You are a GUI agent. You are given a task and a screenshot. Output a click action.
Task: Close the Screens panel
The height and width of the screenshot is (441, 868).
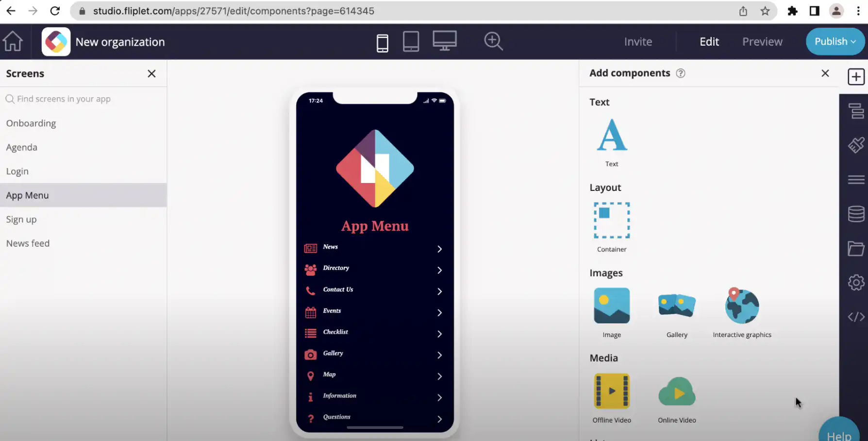pos(151,73)
